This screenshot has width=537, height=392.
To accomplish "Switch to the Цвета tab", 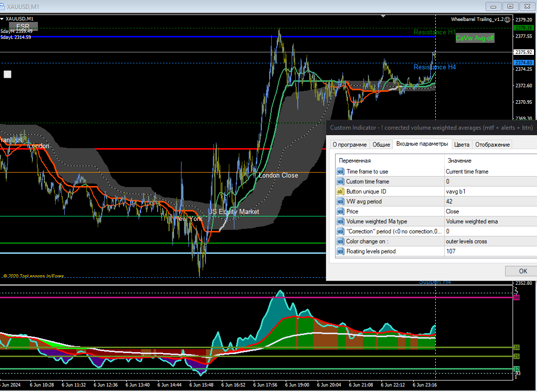I will 462,145.
